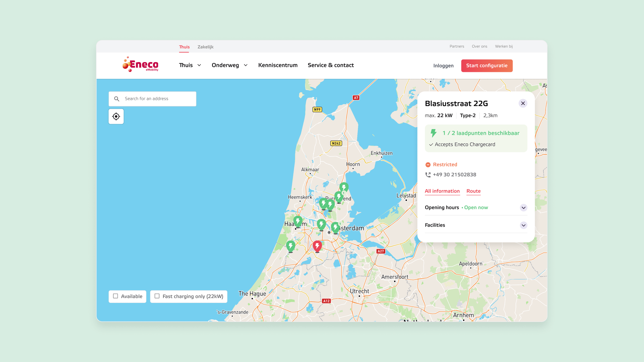Click the green charging pin on Haarlem
644x362 pixels.
(298, 222)
